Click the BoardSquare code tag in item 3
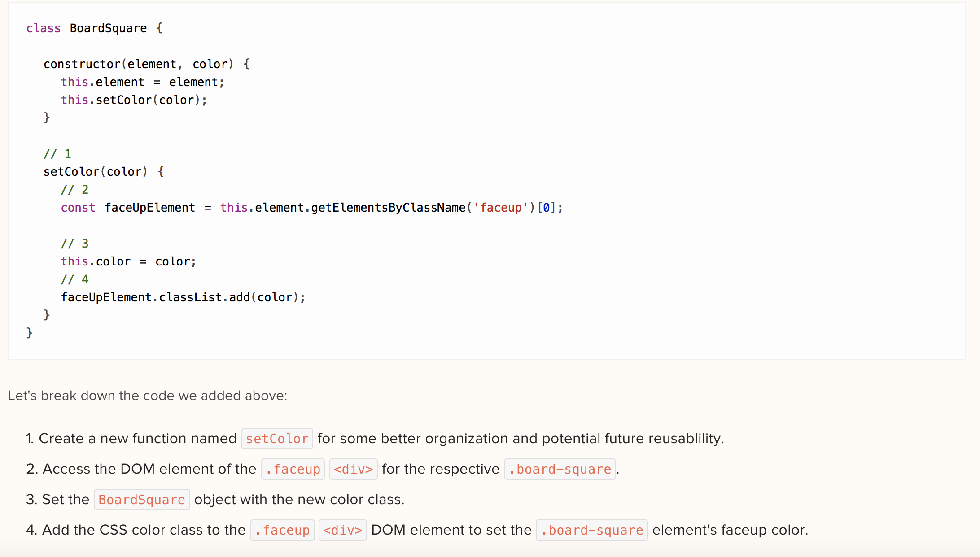Viewport: 980px width, 557px height. pos(142,499)
